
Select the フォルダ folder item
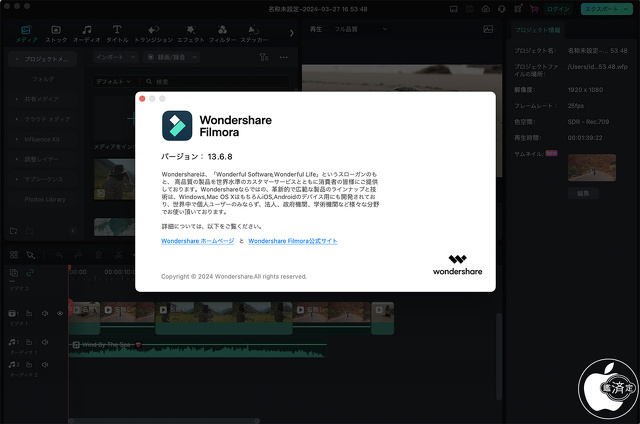43,79
